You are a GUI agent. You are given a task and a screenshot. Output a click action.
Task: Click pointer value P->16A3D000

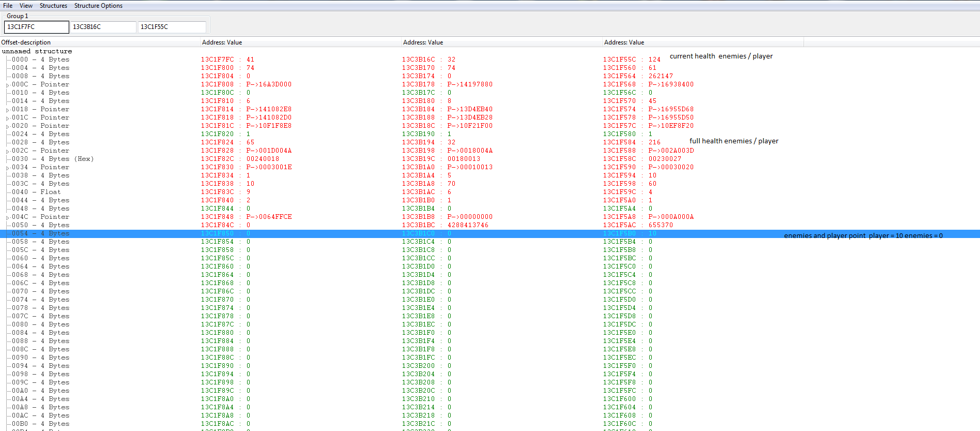click(x=269, y=84)
